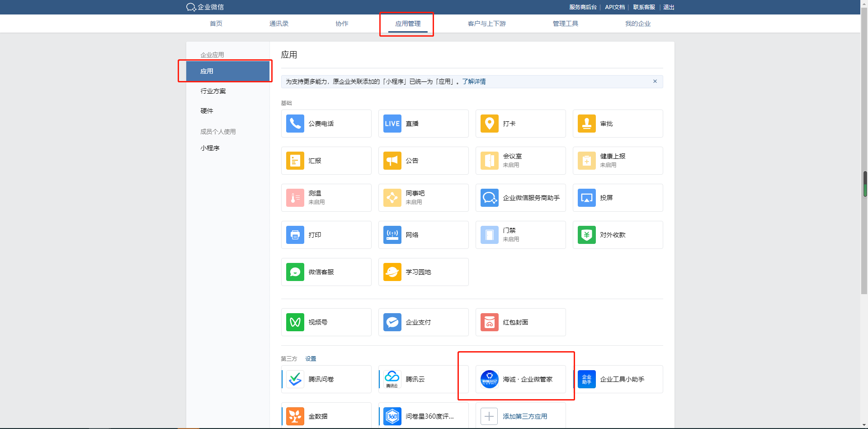Click the 金数据 app icon
868x429 pixels.
click(x=295, y=416)
